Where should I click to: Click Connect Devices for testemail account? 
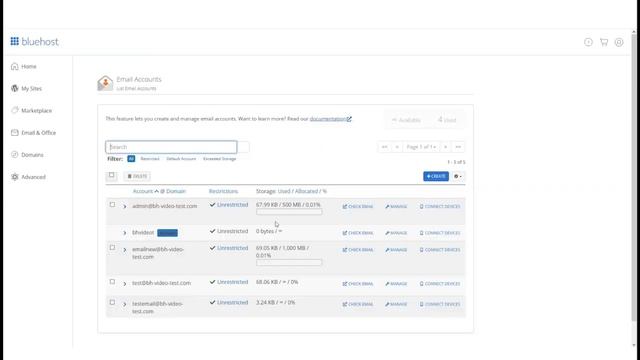click(440, 304)
